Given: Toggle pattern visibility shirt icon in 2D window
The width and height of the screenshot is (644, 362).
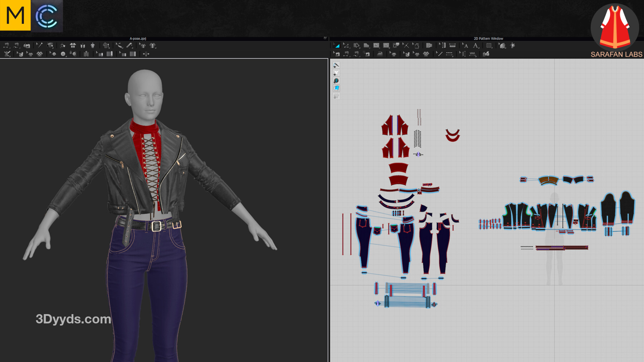Looking at the screenshot, I should (336, 73).
